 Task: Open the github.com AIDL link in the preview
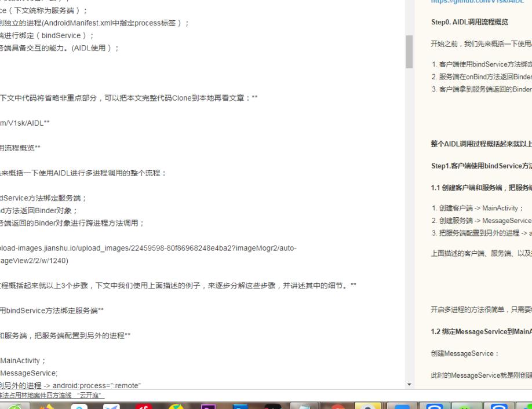pos(477,2)
